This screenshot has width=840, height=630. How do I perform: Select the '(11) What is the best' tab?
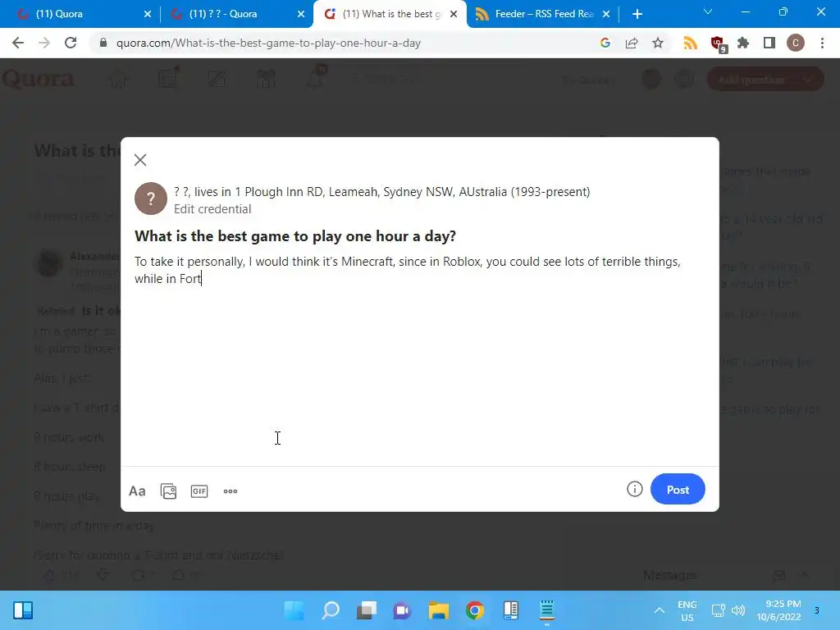point(388,14)
